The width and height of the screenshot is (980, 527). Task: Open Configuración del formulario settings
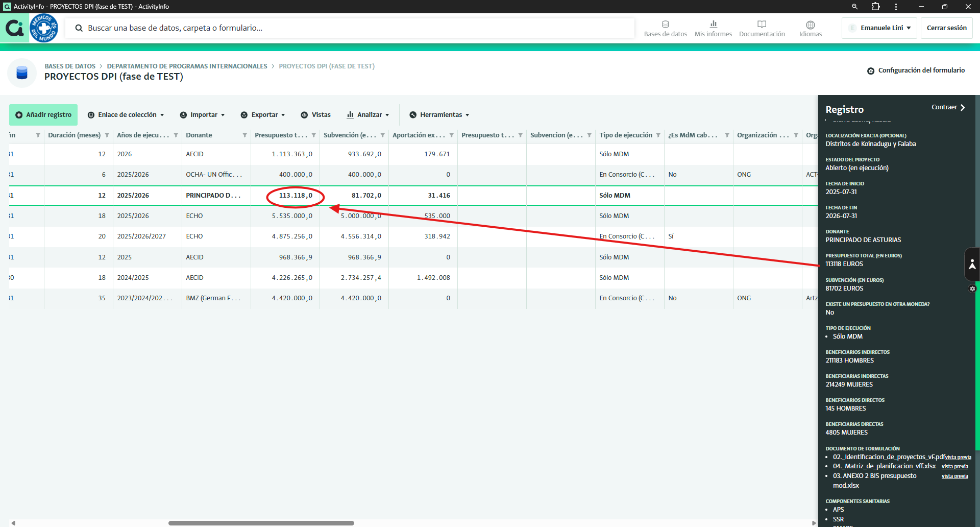[916, 70]
